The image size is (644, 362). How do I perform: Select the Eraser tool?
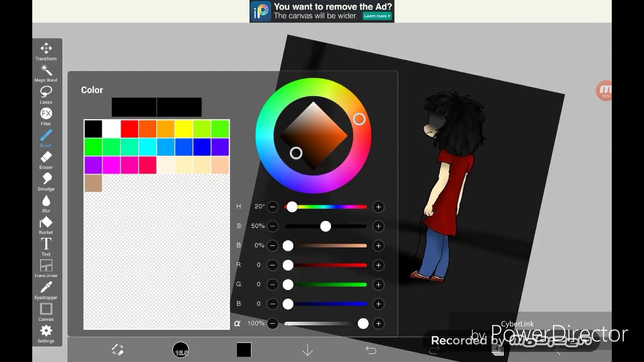(x=46, y=160)
